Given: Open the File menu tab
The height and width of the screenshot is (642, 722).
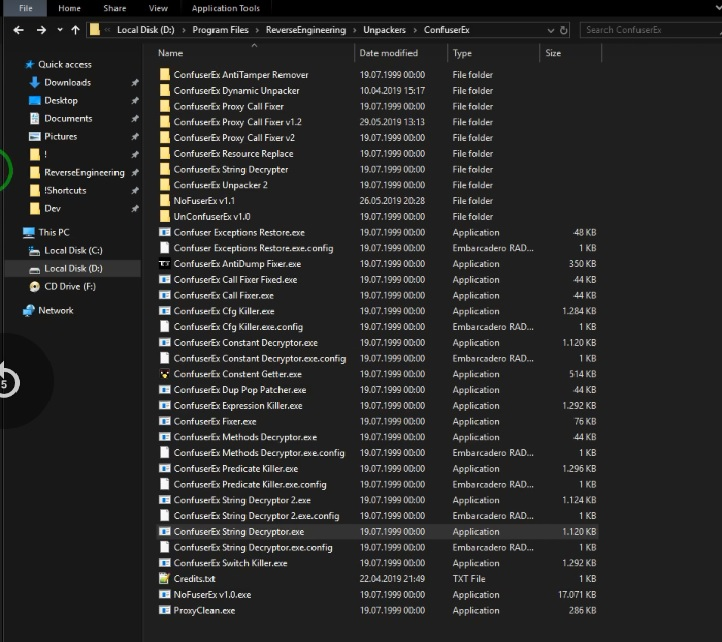Looking at the screenshot, I should [26, 8].
